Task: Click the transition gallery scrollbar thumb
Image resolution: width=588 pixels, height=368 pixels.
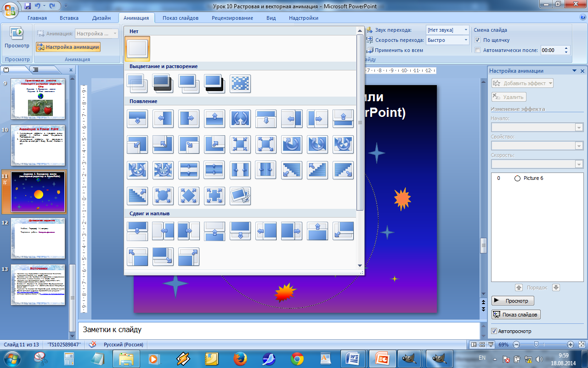Action: point(360,122)
